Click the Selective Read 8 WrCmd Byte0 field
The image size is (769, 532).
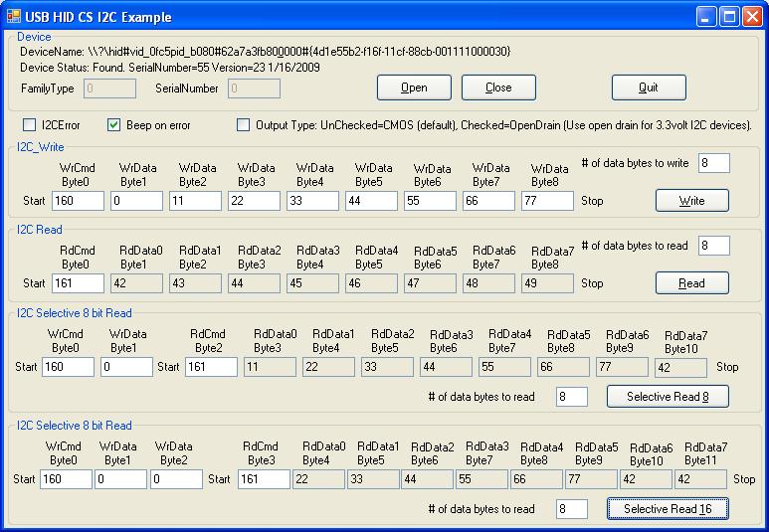(x=68, y=367)
